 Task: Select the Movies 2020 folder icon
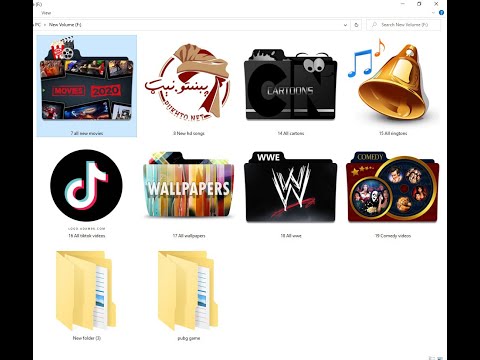(87, 80)
